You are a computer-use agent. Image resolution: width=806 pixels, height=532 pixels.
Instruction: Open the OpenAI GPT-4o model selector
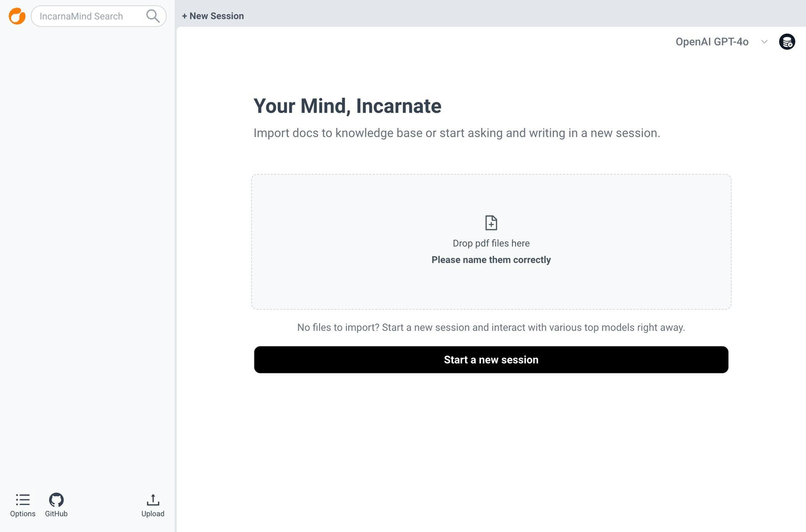(712, 42)
